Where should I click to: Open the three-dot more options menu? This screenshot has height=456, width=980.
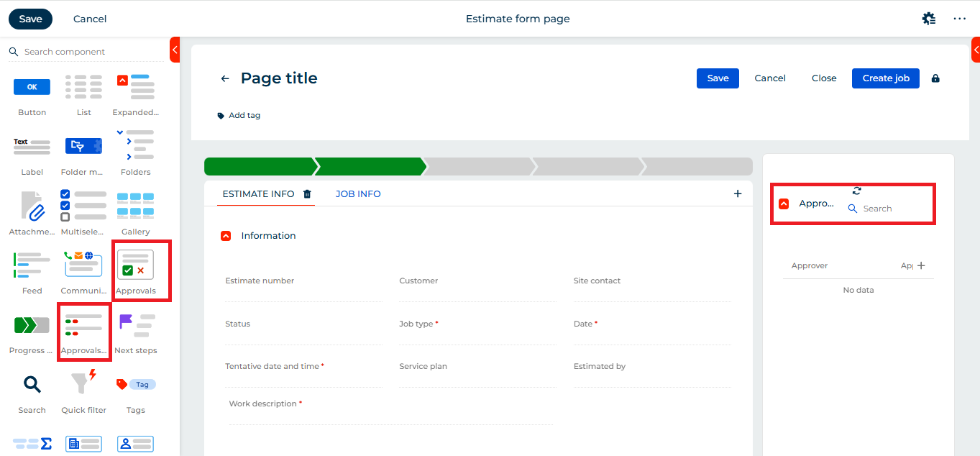click(x=960, y=19)
